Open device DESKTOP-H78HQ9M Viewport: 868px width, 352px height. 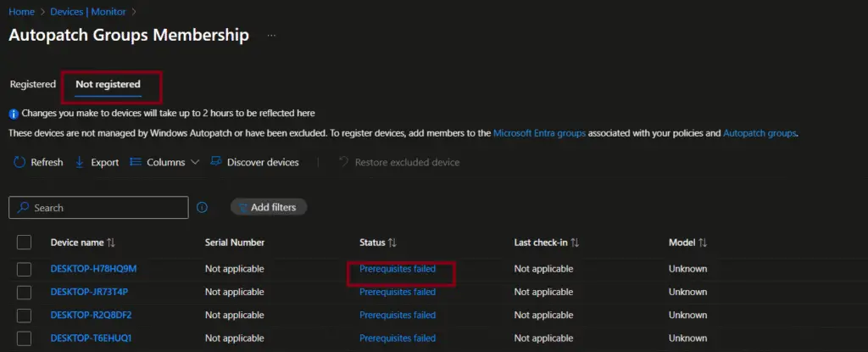click(93, 269)
